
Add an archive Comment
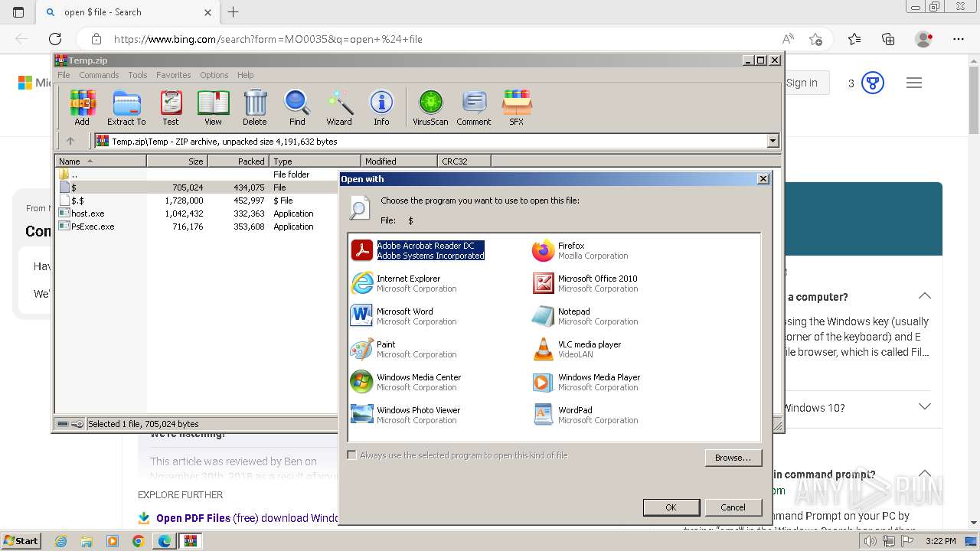coord(474,108)
